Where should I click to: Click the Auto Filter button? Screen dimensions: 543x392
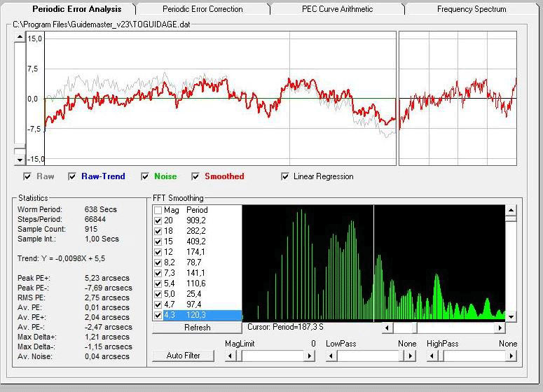(183, 356)
